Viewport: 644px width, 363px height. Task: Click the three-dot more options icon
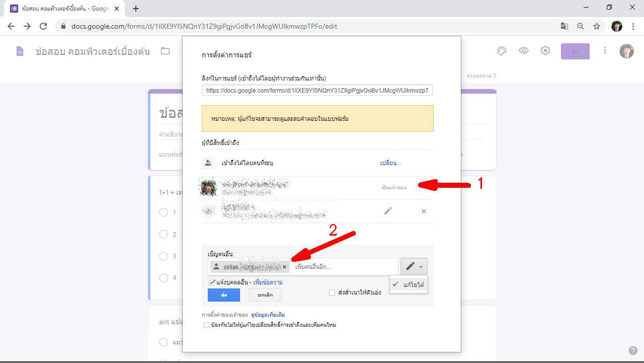pos(605,51)
